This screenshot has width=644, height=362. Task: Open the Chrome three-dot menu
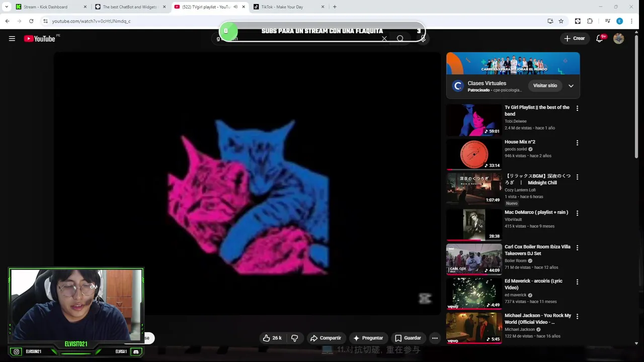click(632, 21)
